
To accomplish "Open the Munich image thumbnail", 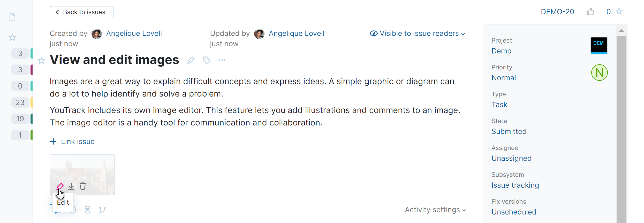I will click(82, 168).
